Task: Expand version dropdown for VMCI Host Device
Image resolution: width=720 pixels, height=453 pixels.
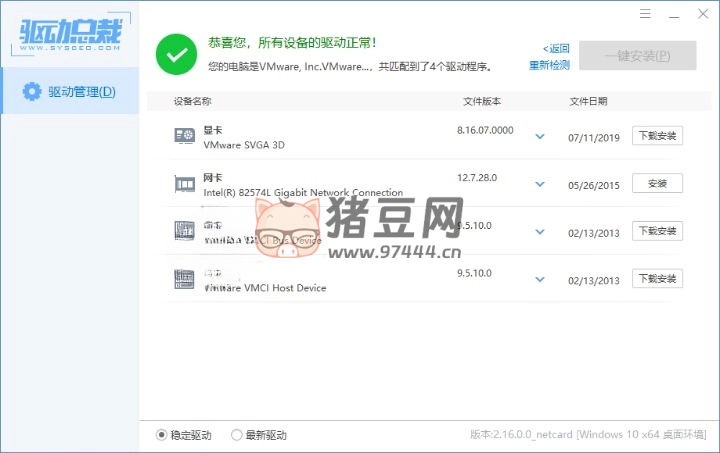Action: point(540,279)
